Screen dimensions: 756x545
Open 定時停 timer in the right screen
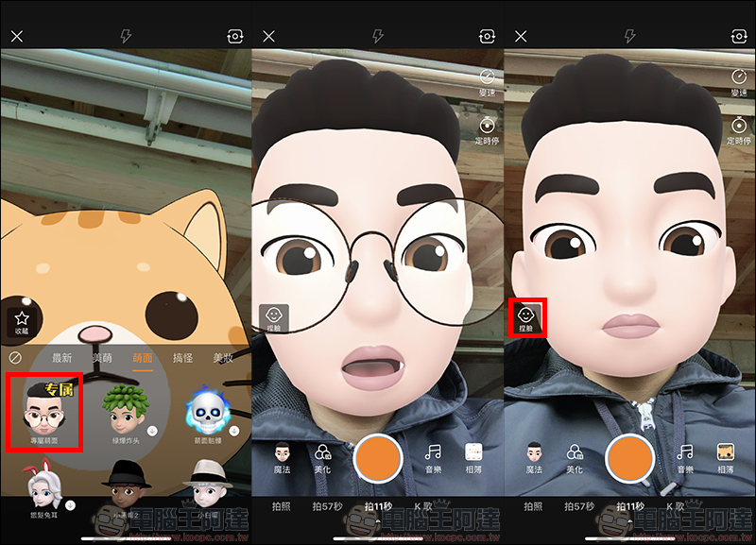(738, 129)
